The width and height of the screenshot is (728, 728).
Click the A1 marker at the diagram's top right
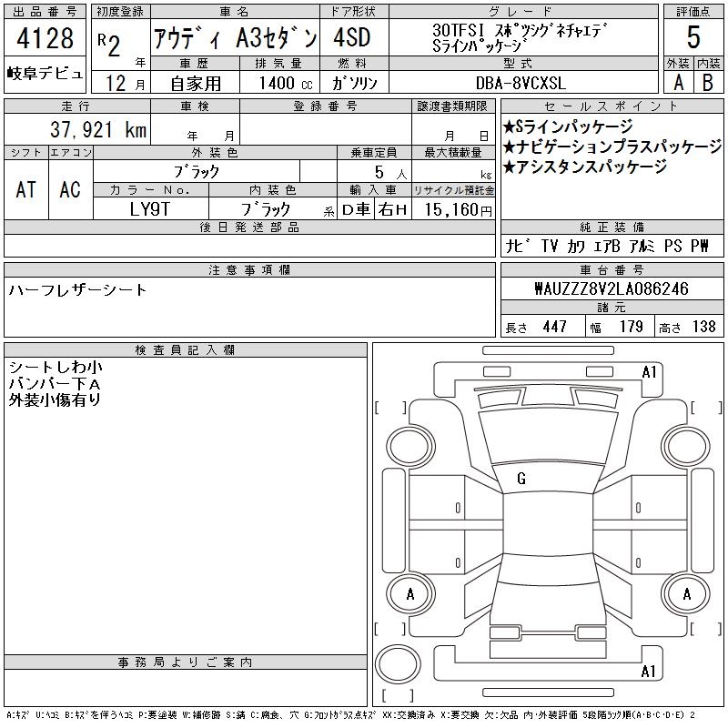coord(649,371)
